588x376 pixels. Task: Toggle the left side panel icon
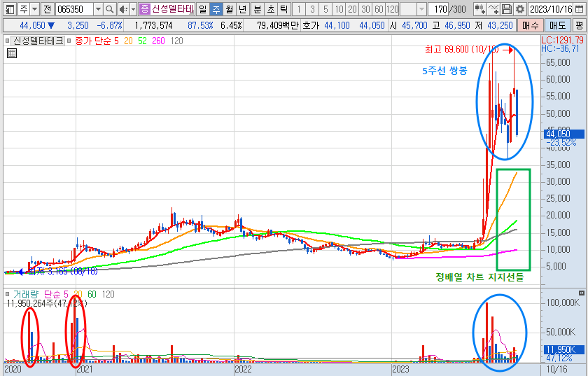pyautogui.click(x=10, y=9)
